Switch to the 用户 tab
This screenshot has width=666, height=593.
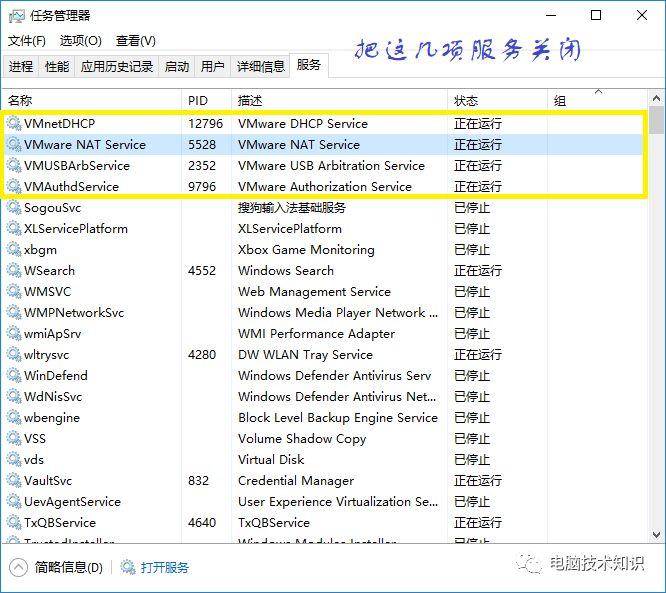coord(212,66)
